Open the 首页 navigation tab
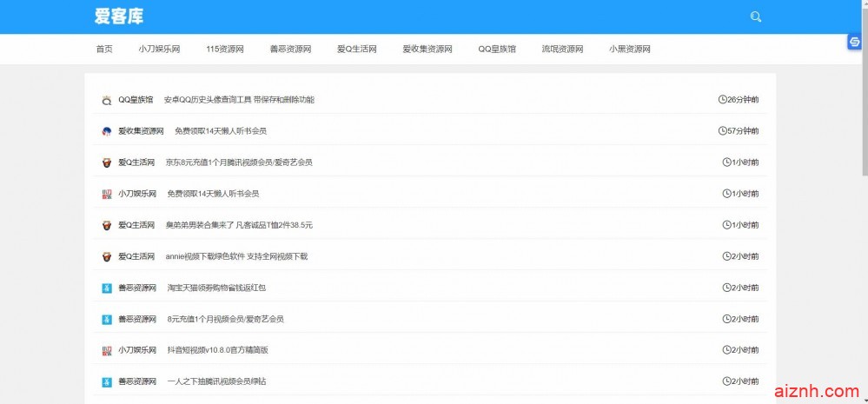Viewport: 868px width, 404px height. [104, 50]
